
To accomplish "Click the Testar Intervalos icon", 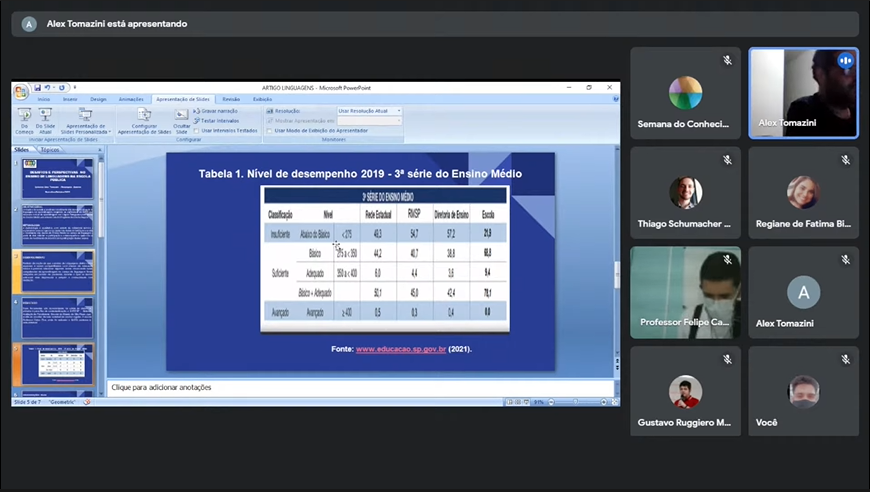I will (217, 120).
